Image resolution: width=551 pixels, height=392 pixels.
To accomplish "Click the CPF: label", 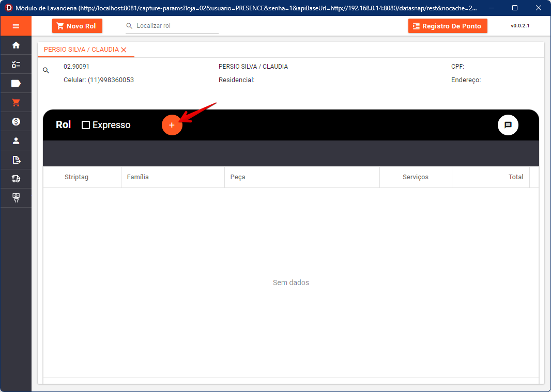I will (x=457, y=67).
